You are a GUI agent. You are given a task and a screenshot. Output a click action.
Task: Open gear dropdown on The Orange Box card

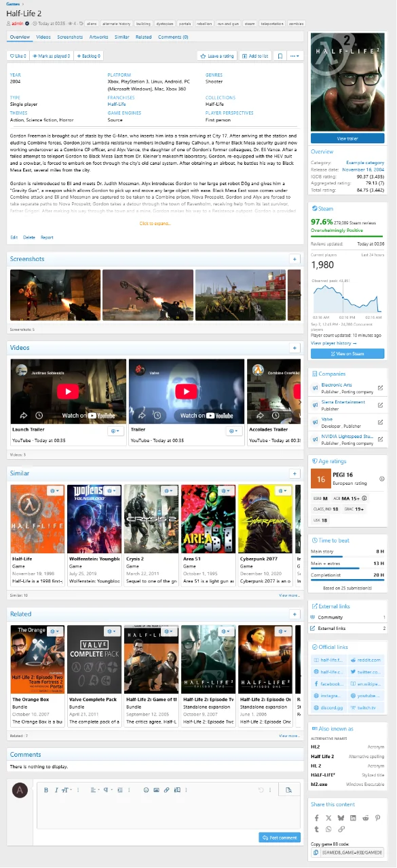tap(56, 631)
